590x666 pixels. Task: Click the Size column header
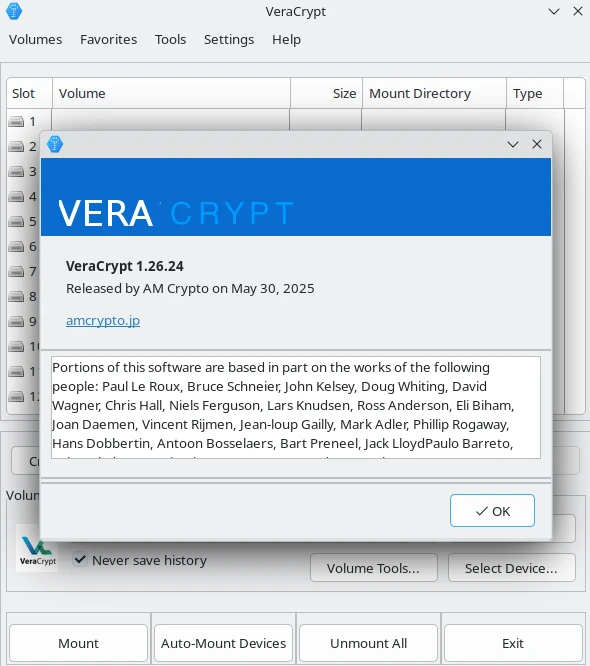pos(326,93)
